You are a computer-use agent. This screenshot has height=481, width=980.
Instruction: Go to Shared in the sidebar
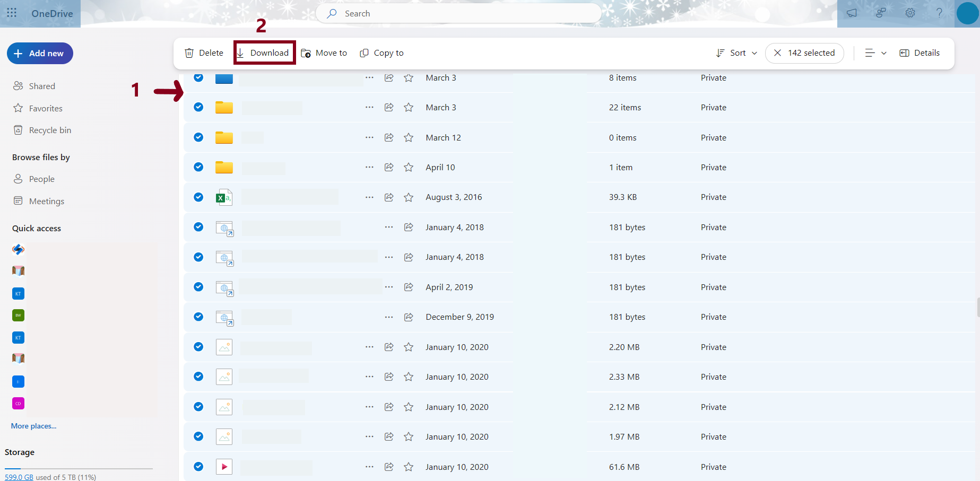42,86
